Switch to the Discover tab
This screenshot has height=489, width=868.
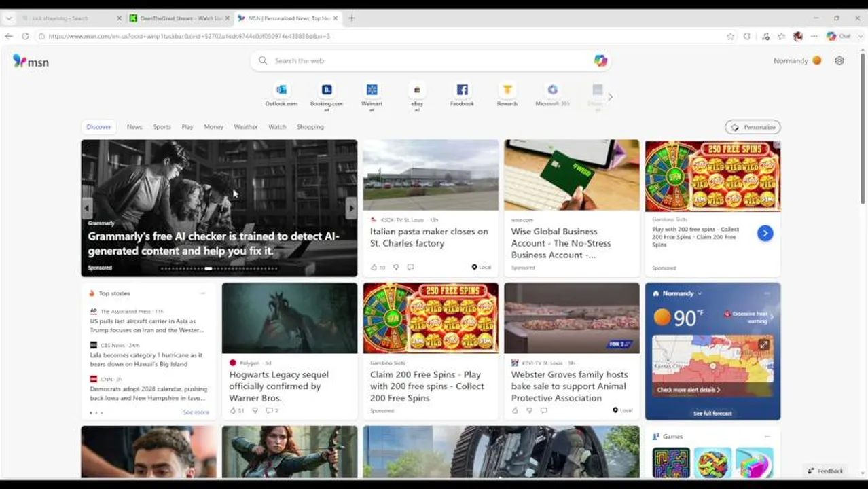(98, 127)
